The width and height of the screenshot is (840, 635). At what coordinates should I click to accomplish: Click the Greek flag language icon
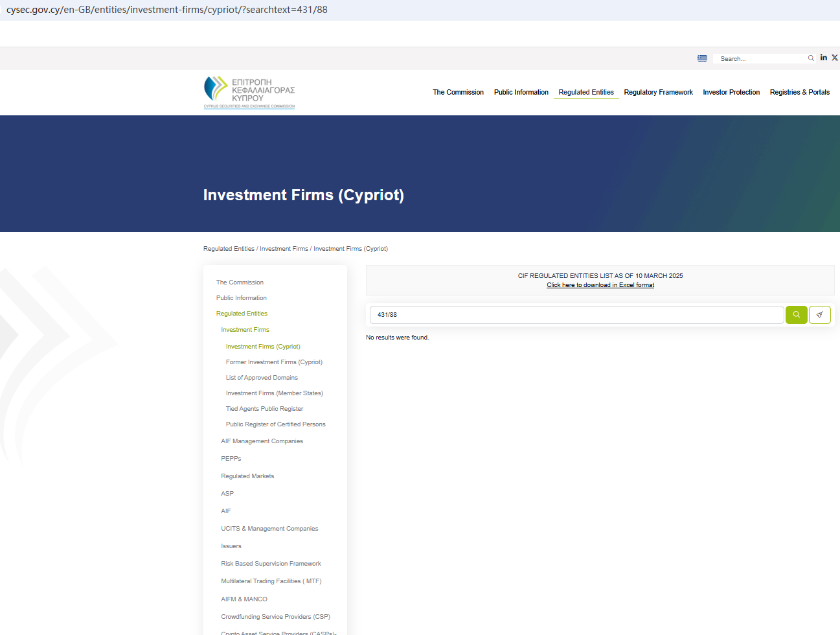pos(702,58)
